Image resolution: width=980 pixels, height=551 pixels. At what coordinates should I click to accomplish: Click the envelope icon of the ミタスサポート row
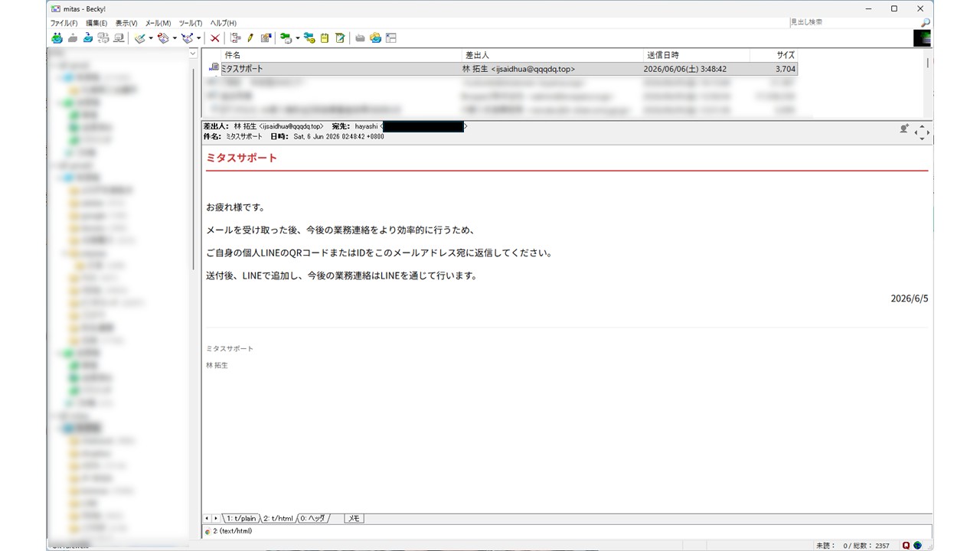point(214,68)
